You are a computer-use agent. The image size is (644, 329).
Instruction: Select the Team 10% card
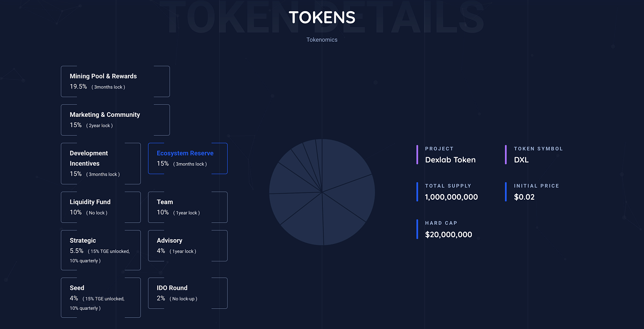tap(188, 207)
